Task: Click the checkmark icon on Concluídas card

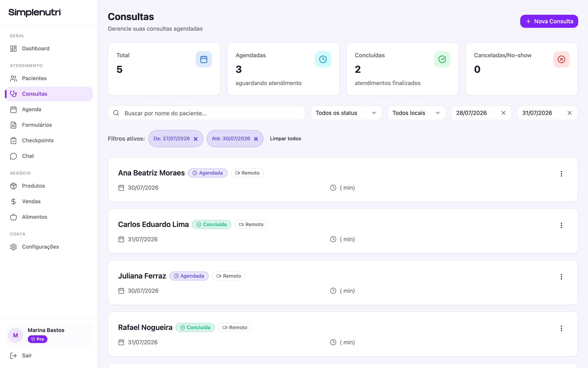Action: [442, 59]
